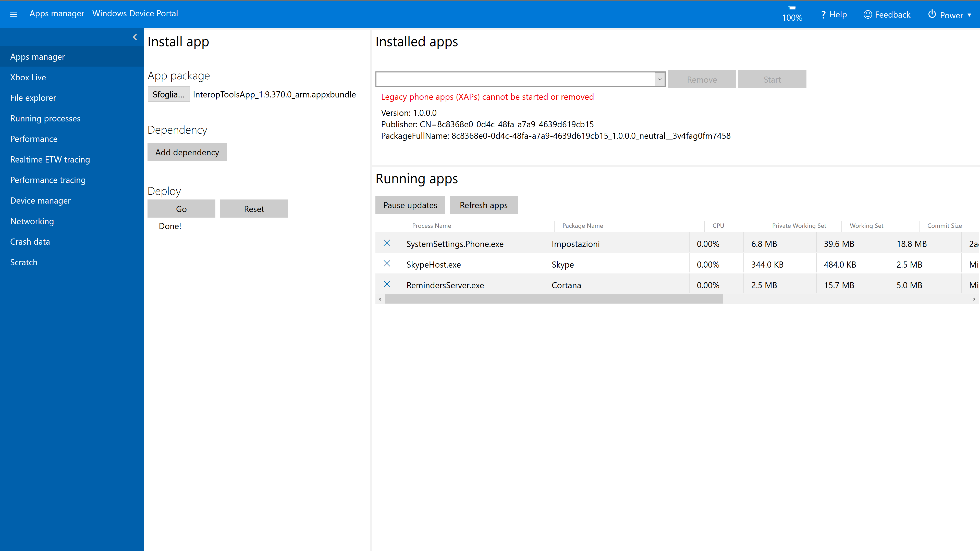Click the 39.6 MB working set value
The height and width of the screenshot is (551, 980).
(839, 244)
